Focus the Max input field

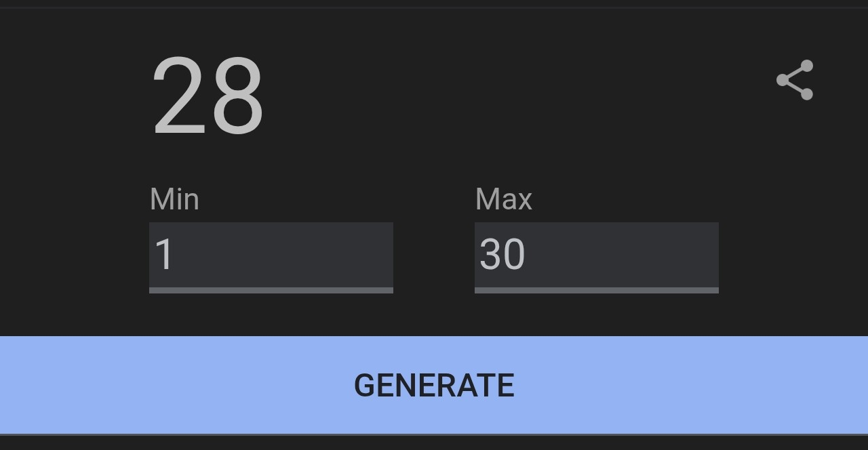coord(596,255)
